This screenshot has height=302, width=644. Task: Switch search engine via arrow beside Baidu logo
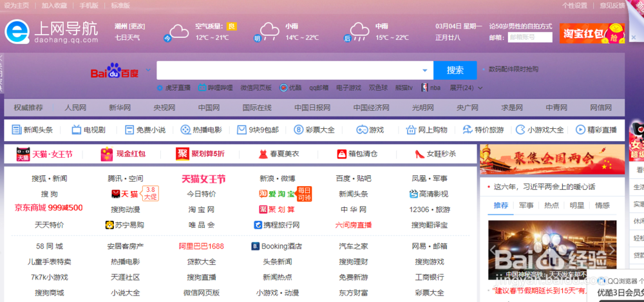(x=148, y=70)
